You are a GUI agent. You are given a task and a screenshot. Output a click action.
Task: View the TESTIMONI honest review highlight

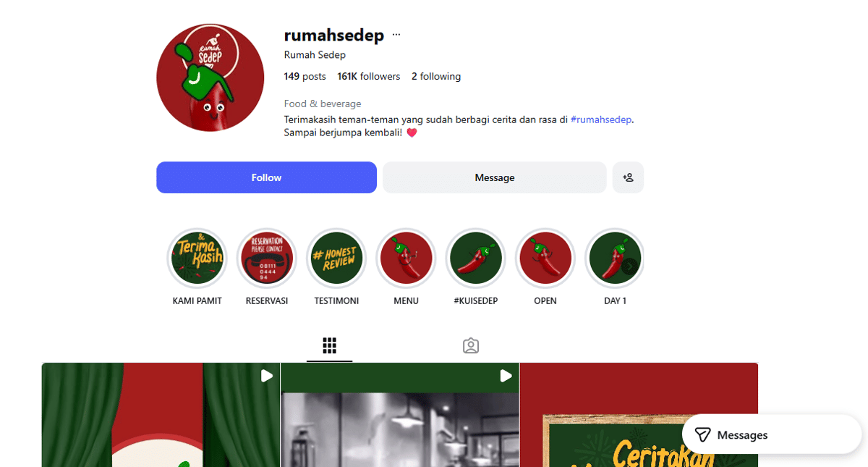[336, 258]
